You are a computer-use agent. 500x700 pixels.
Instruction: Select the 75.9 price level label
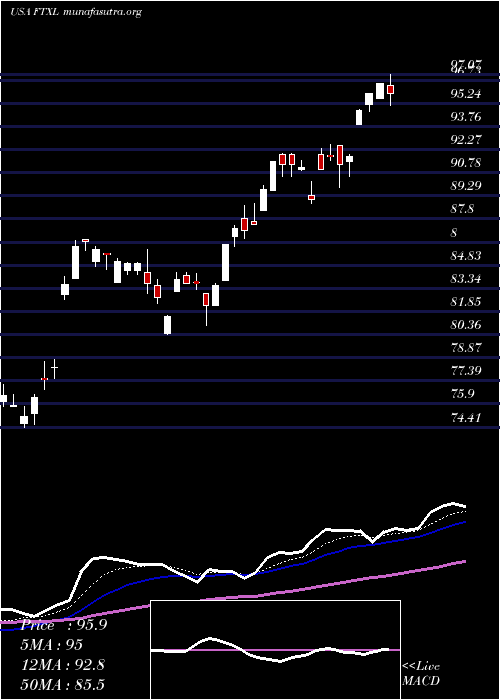(x=462, y=394)
